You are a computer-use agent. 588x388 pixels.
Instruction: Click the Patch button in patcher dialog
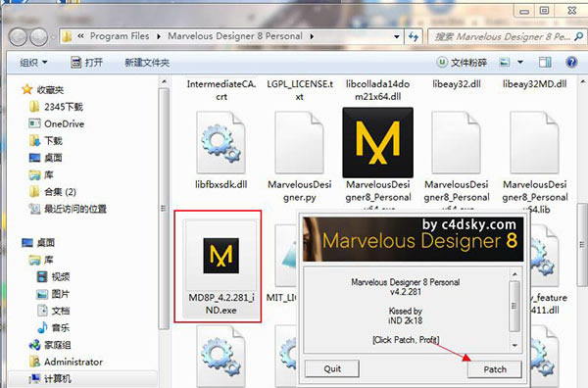[494, 369]
